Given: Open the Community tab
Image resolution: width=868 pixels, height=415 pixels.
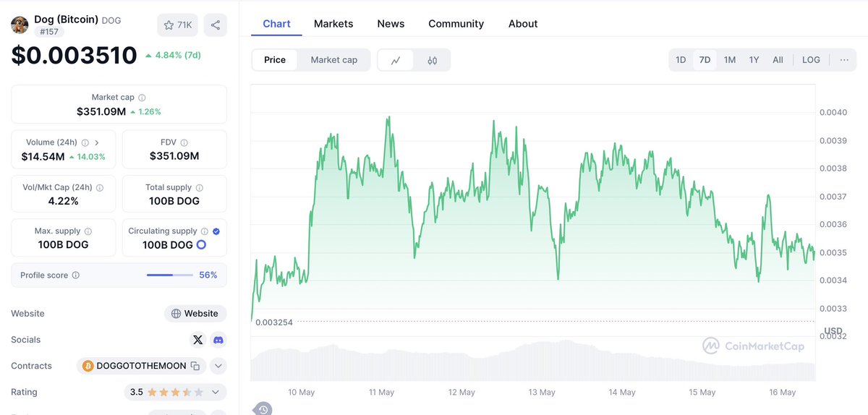Looking at the screenshot, I should pos(456,24).
